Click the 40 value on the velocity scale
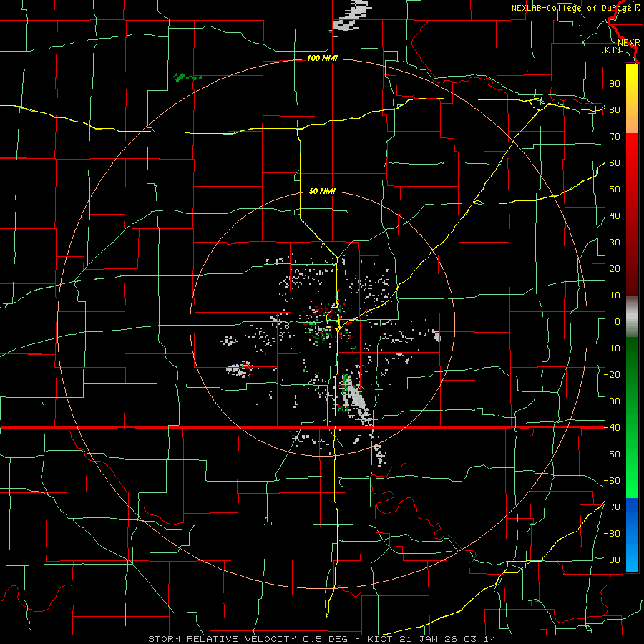Image resolution: width=644 pixels, height=644 pixels. pos(615,216)
